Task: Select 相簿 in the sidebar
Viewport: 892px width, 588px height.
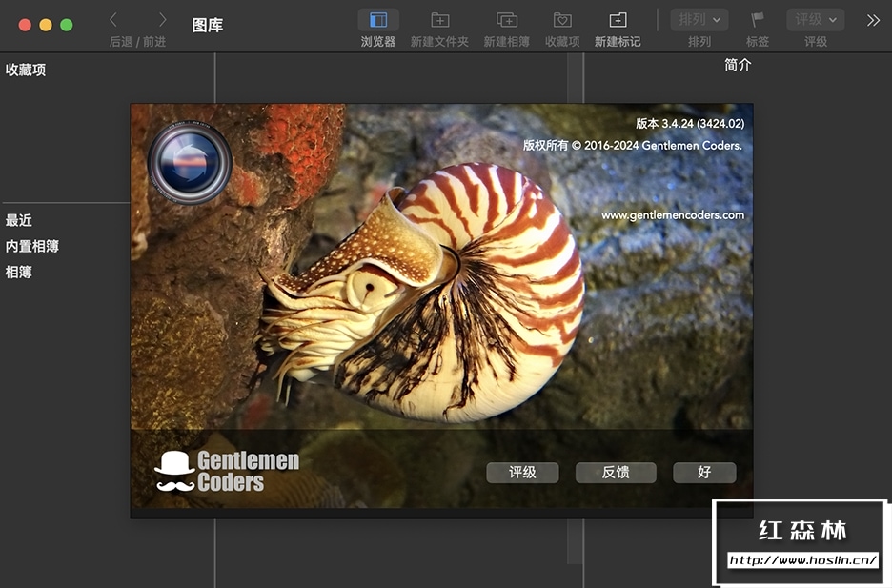Action: (19, 272)
